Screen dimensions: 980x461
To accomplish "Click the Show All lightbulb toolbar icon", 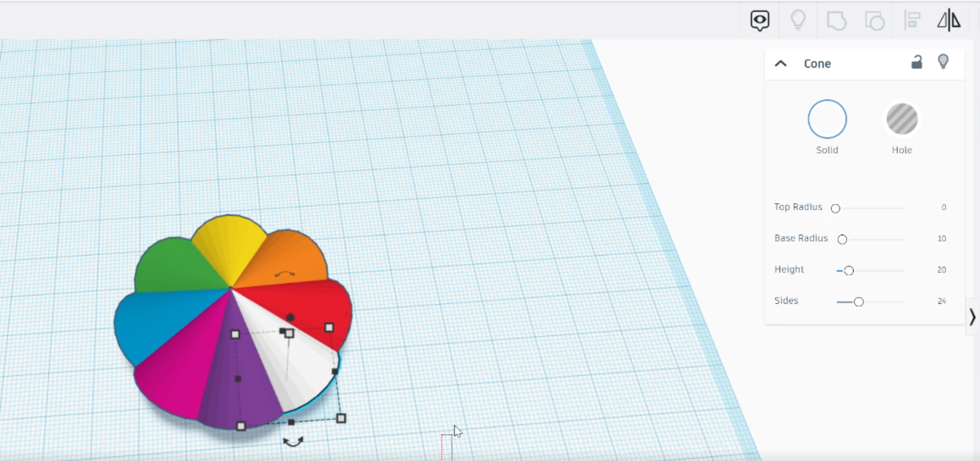I will pos(798,21).
